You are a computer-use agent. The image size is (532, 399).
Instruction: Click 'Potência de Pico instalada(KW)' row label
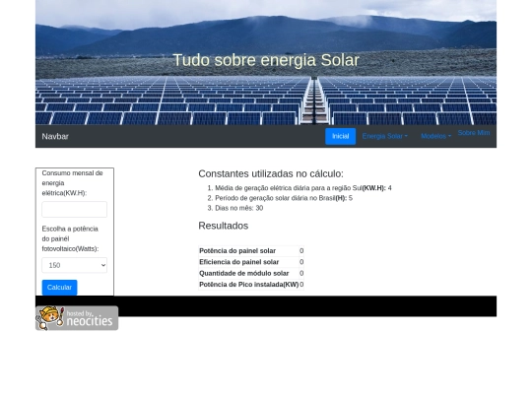(248, 285)
